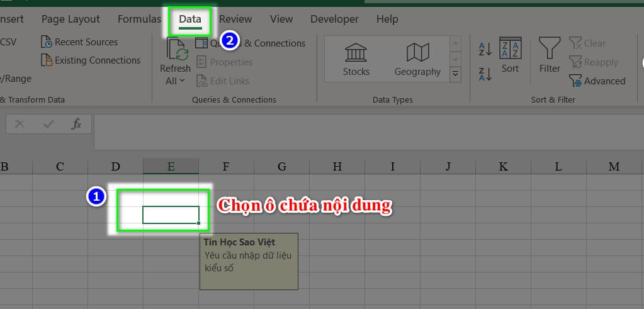Image resolution: width=644 pixels, height=309 pixels.
Task: Click the Properties button
Action: 224,62
